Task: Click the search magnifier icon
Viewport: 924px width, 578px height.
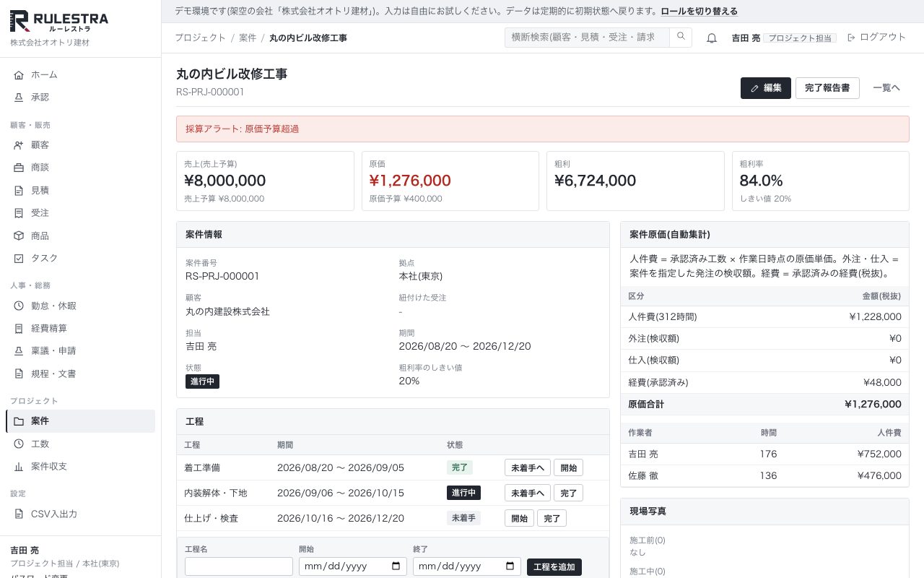Action: 681,37
